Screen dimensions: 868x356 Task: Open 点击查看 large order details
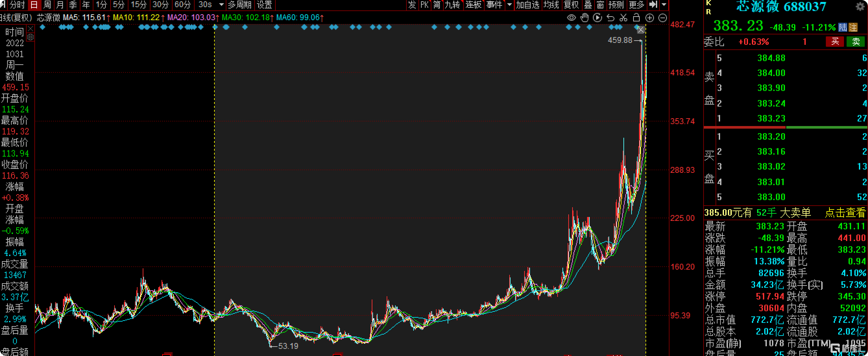point(845,212)
